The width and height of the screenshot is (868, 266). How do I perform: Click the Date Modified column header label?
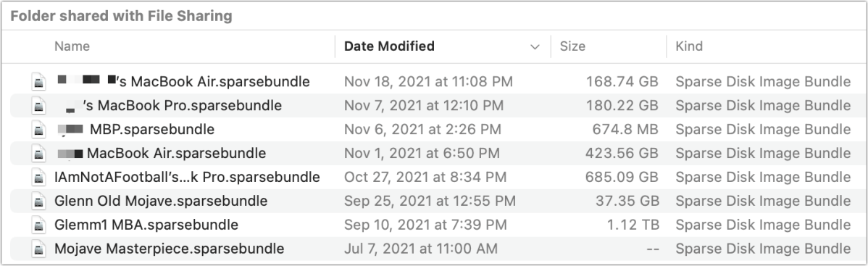click(x=389, y=46)
